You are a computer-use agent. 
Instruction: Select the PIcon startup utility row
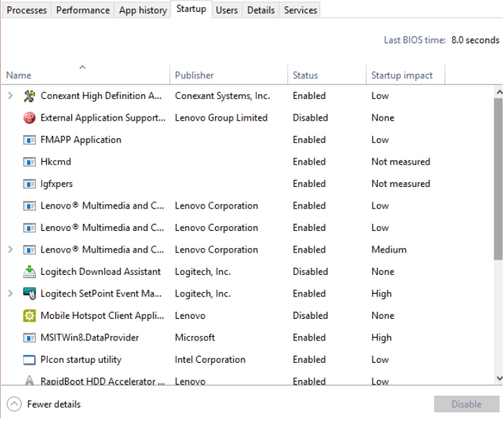(248, 360)
